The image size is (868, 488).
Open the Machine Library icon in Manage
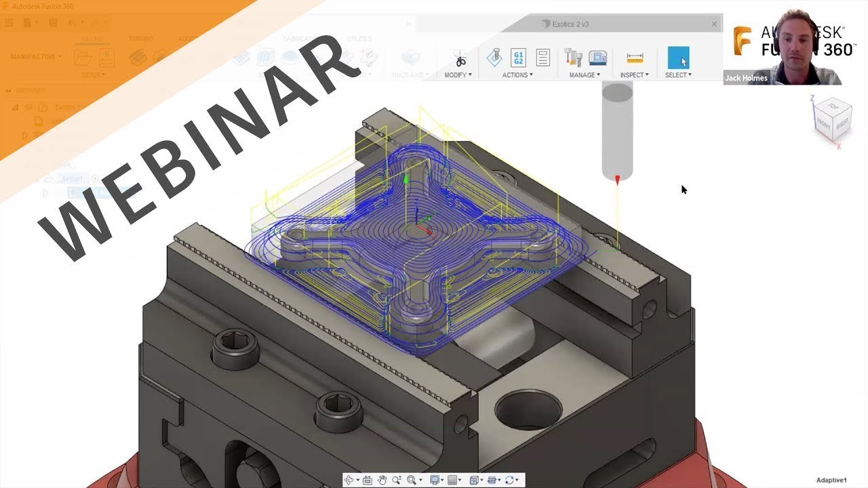(x=597, y=58)
